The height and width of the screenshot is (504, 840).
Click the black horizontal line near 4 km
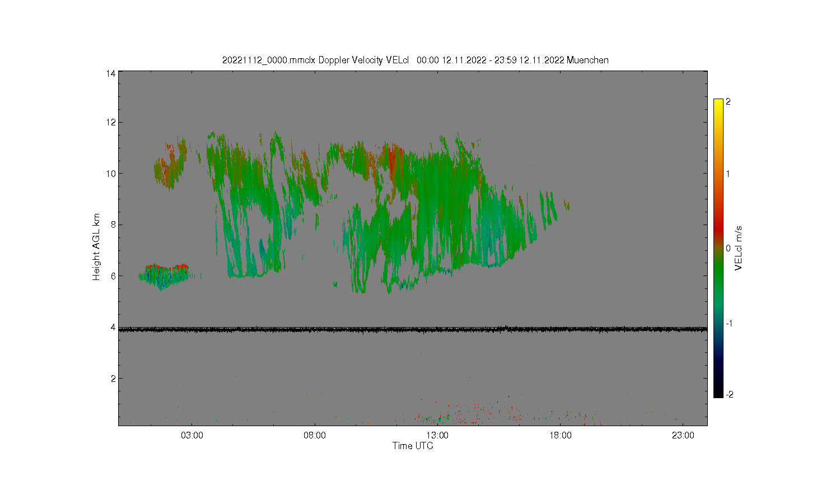pos(413,329)
